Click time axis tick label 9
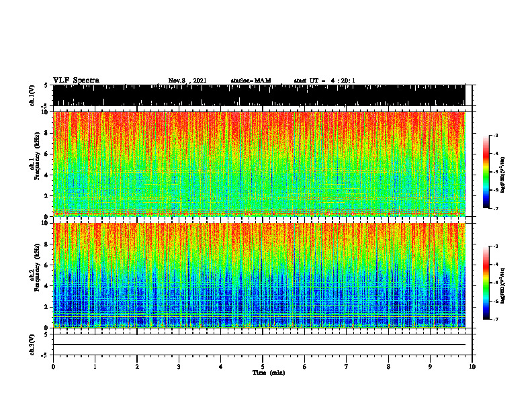 [x=430, y=367]
